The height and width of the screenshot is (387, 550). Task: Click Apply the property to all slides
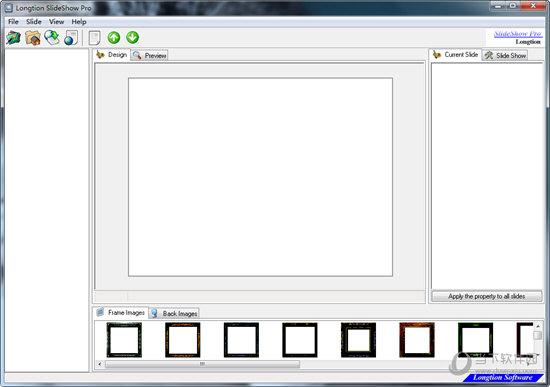coord(487,296)
